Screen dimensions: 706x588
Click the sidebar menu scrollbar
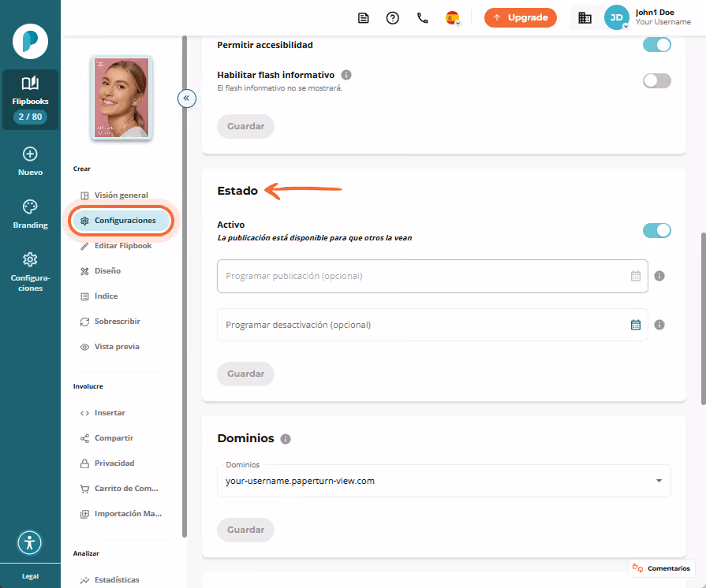tap(184, 286)
